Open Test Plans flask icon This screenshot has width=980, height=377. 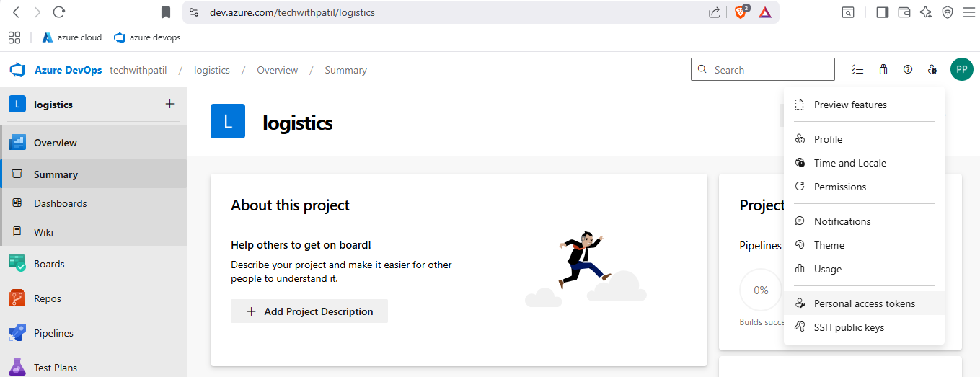(x=17, y=368)
